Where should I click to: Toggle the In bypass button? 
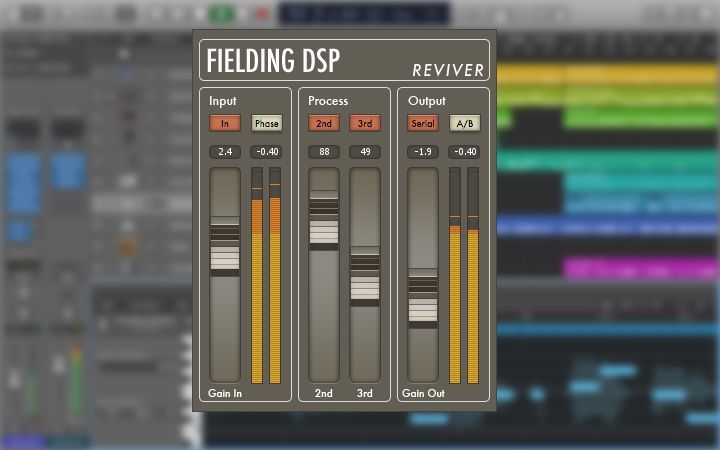coord(225,123)
